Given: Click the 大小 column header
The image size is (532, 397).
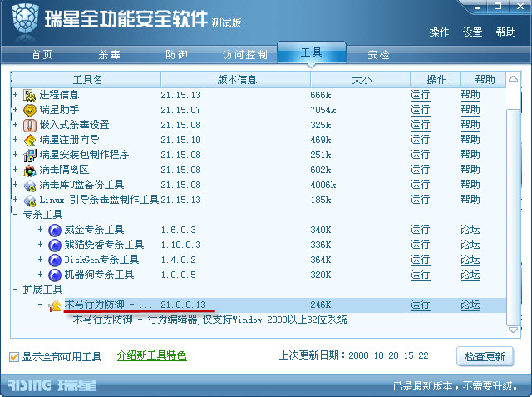Looking at the screenshot, I should 361,80.
